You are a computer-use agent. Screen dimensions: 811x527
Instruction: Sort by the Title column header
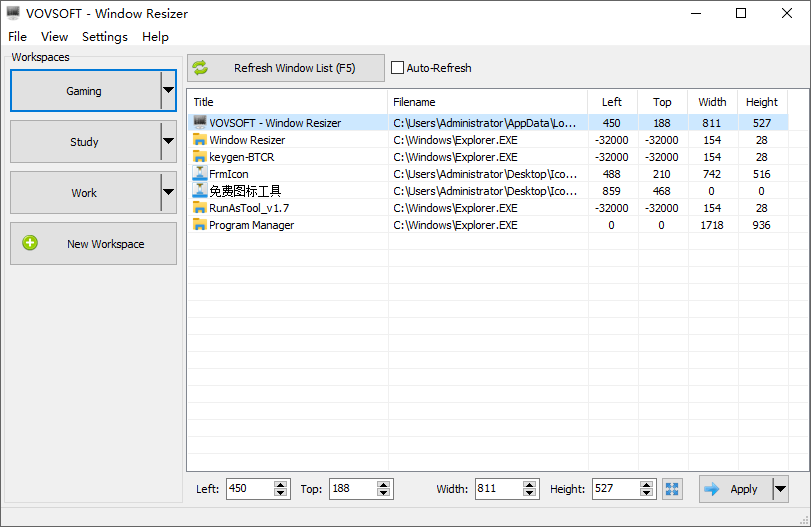(x=287, y=102)
